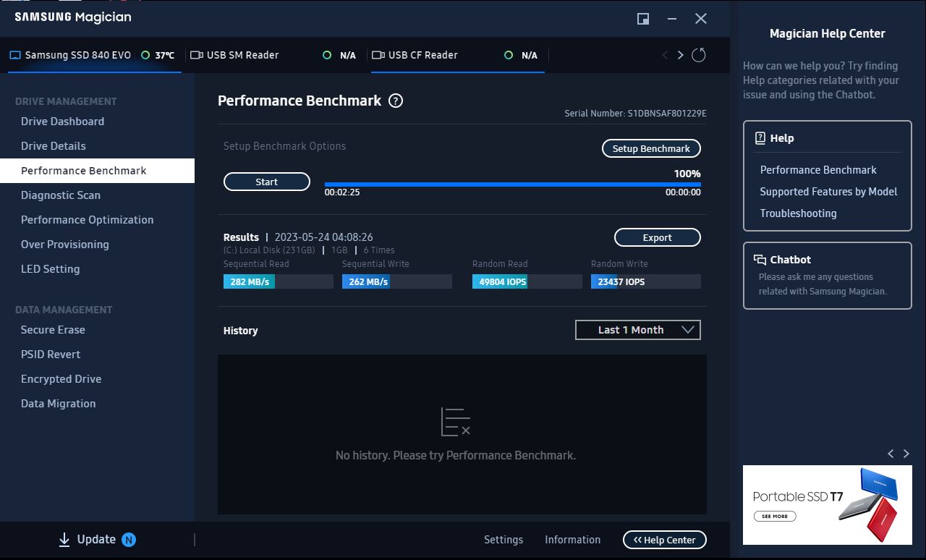
Task: Minimize the Samsung Magician window
Action: 672,19
